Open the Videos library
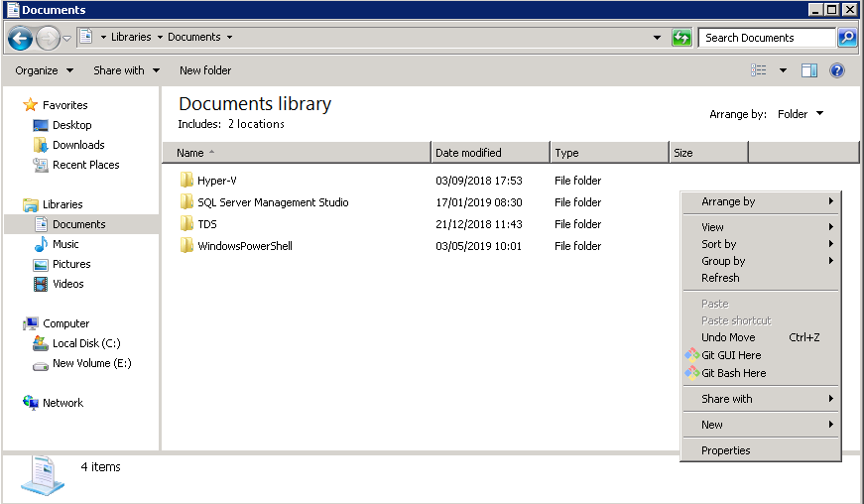The image size is (864, 504). coord(67,284)
